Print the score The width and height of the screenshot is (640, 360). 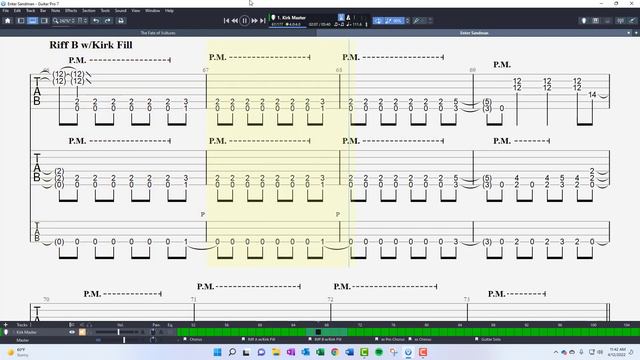pos(121,21)
